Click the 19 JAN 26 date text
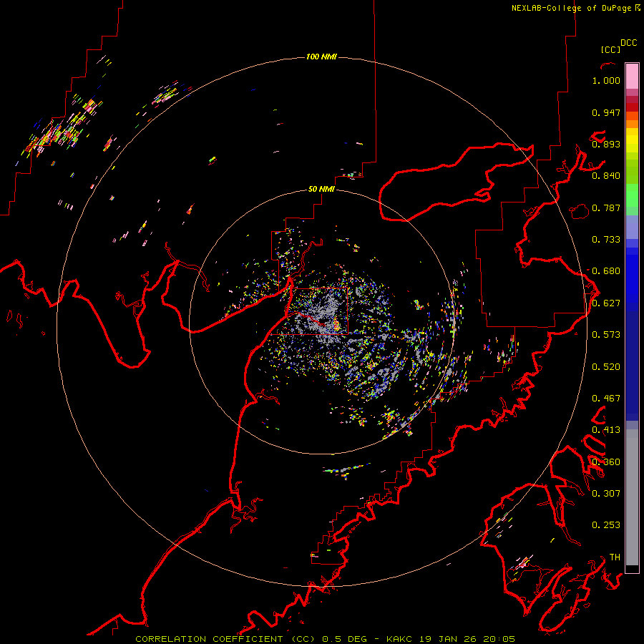The width and height of the screenshot is (644, 644). coord(447,639)
